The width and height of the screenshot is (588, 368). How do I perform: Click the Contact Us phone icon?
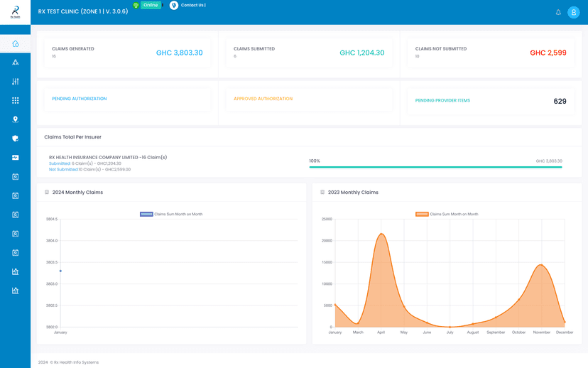(x=174, y=6)
